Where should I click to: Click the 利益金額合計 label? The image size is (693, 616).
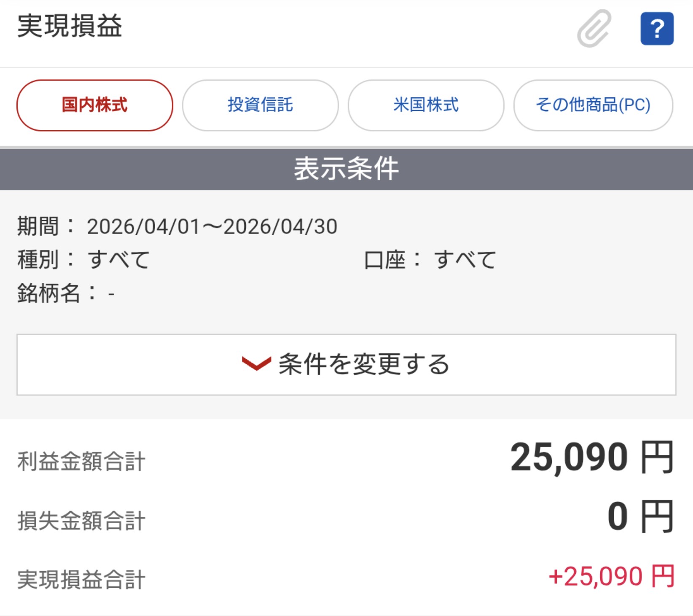[x=81, y=461]
